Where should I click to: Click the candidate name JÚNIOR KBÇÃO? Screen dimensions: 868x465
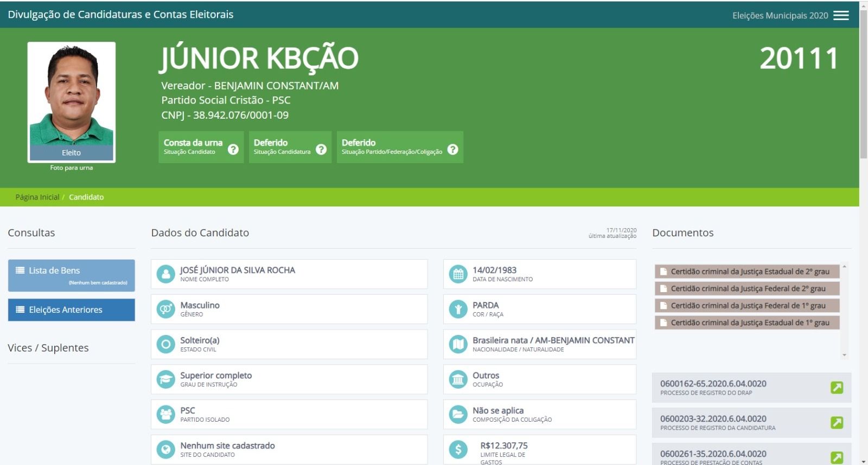(259, 58)
